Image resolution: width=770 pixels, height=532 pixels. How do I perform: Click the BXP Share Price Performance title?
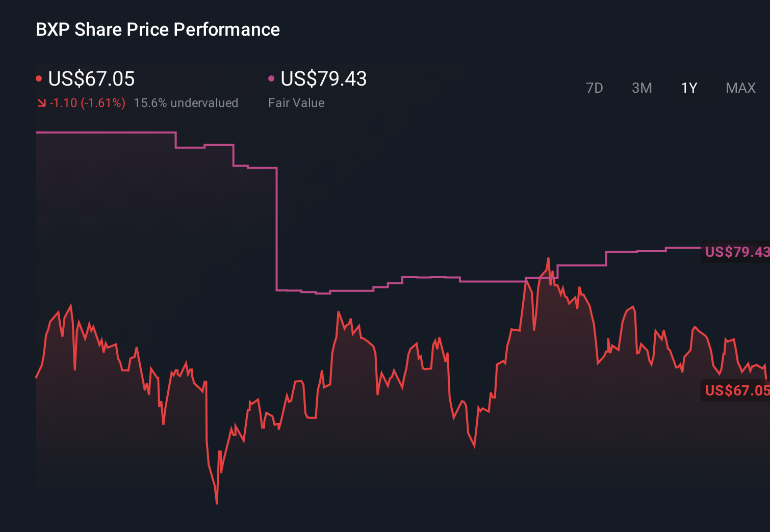[x=158, y=30]
